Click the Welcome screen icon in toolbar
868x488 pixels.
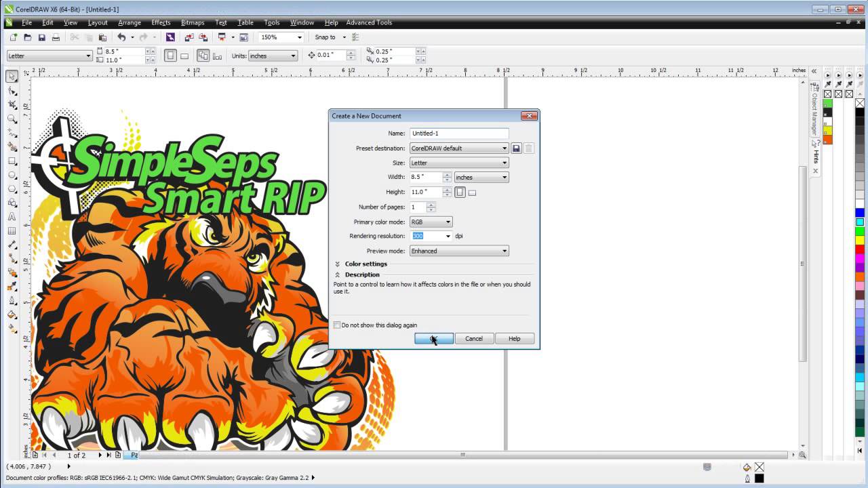(243, 37)
